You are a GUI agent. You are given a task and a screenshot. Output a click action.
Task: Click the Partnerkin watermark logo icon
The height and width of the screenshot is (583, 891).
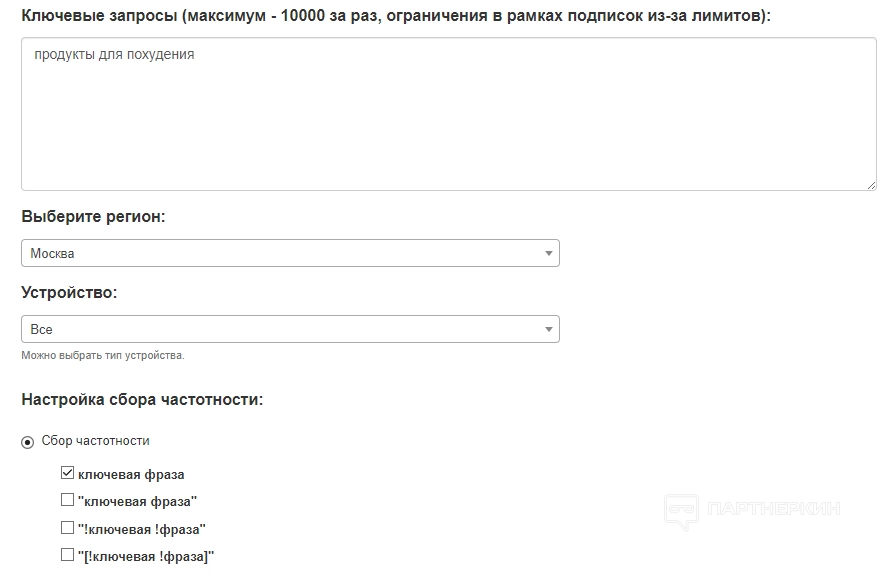pos(681,510)
